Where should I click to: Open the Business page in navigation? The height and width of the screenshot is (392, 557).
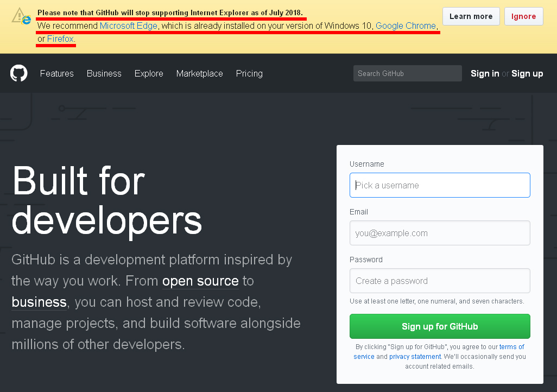coord(104,73)
